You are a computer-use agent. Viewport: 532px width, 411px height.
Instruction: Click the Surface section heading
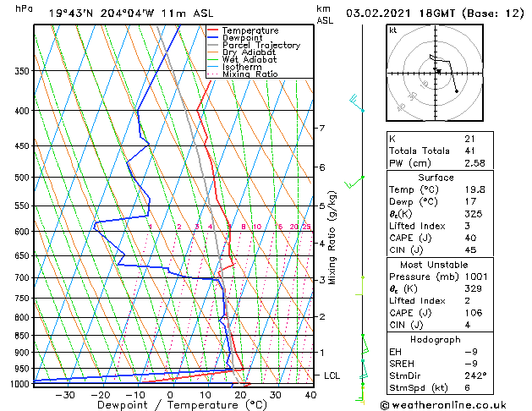coord(436,178)
